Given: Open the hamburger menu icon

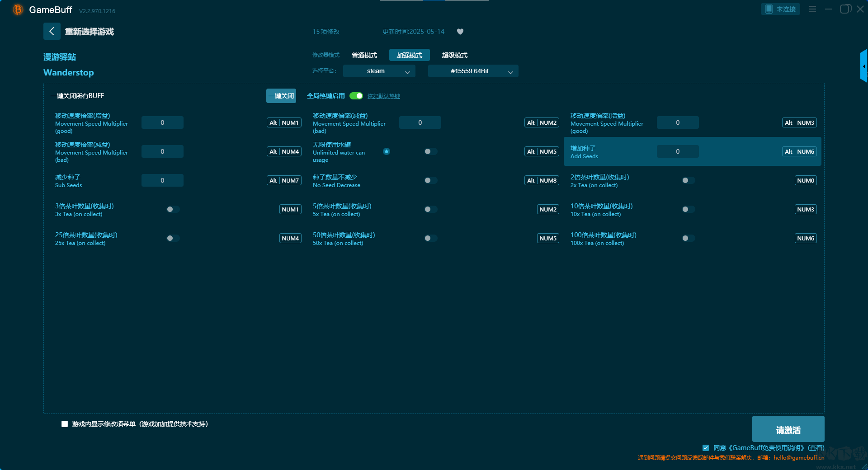Looking at the screenshot, I should coord(812,9).
